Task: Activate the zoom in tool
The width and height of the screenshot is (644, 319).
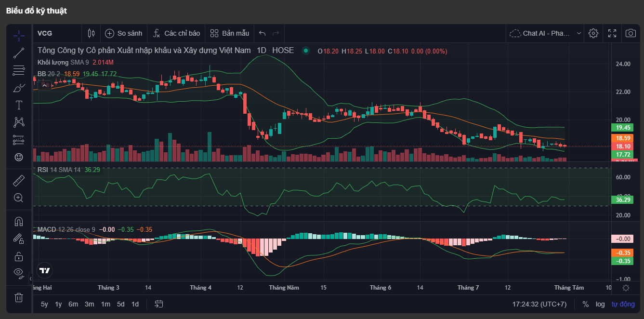Action: coord(19,198)
